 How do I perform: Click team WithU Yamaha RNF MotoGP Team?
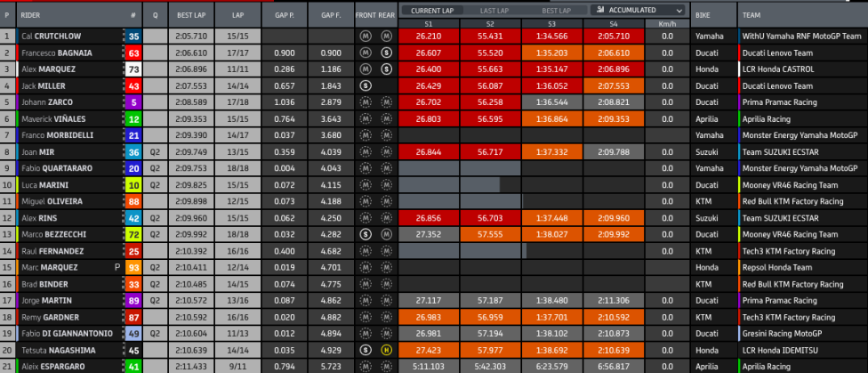(x=801, y=36)
